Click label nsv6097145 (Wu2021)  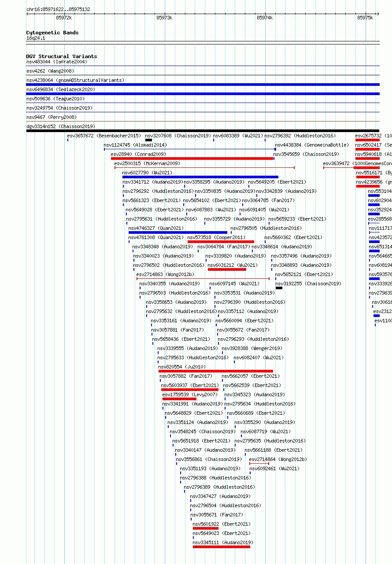pyautogui.click(x=235, y=284)
